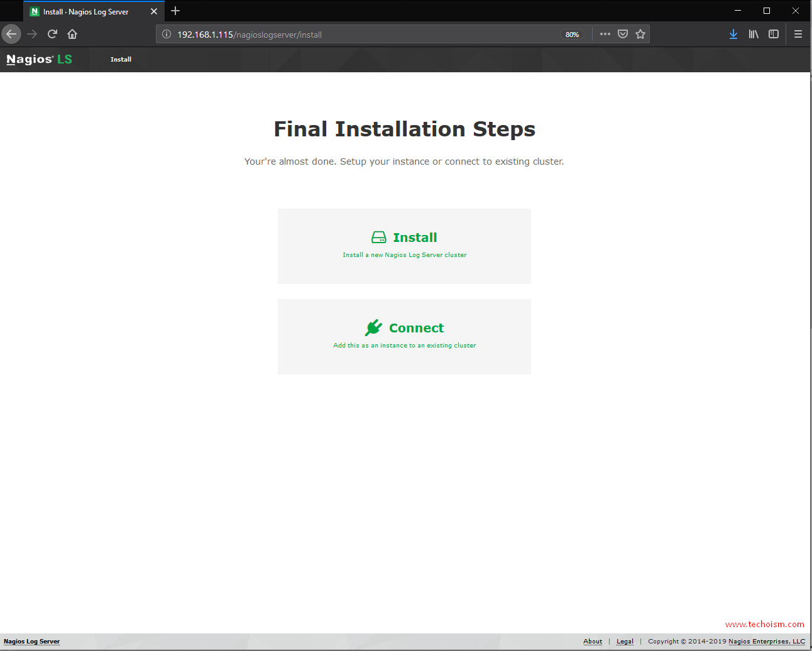The image size is (812, 651).
Task: Reload the current page
Action: click(52, 34)
